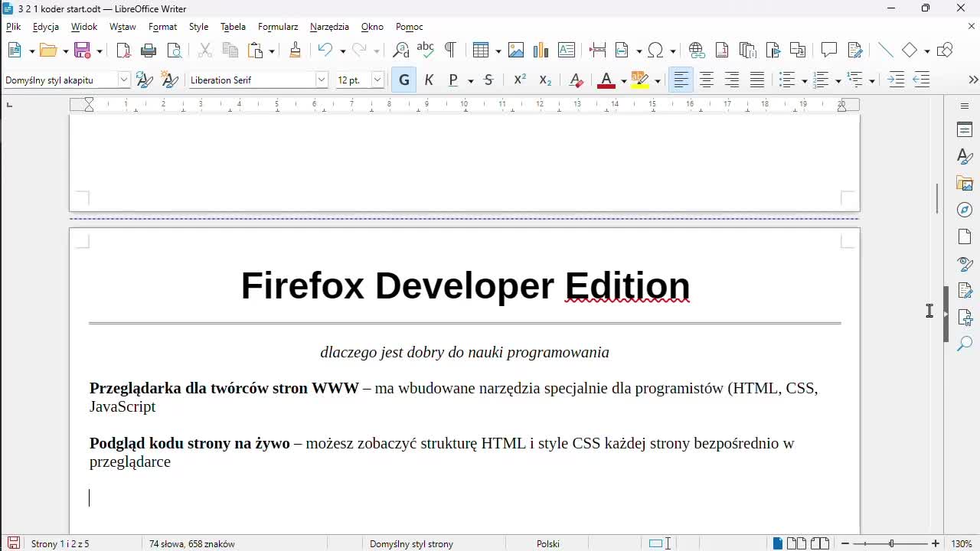The width and height of the screenshot is (980, 551).
Task: Open the Styles panel in the sidebar
Action: 964,156
